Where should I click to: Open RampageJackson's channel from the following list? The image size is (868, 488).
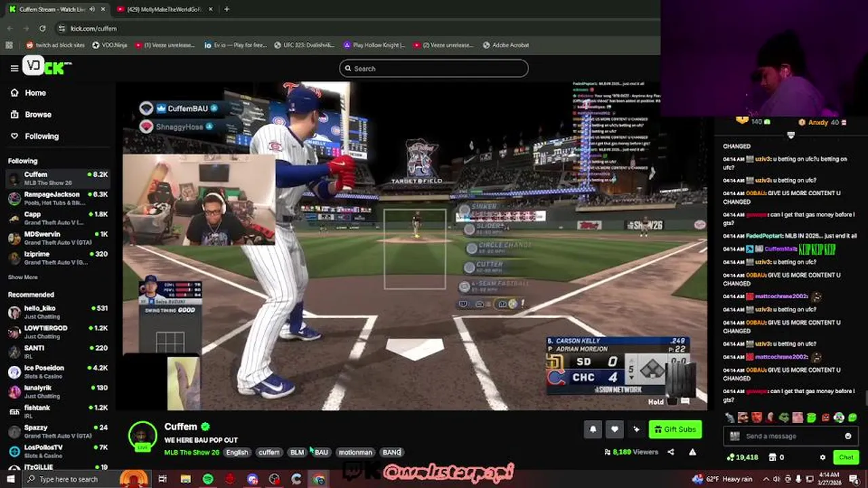coord(58,198)
